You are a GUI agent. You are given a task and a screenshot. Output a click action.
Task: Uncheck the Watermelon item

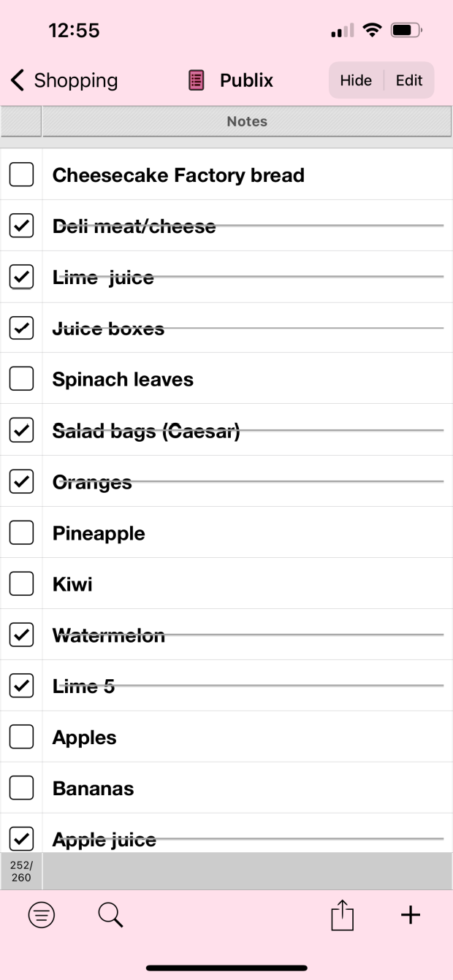click(x=21, y=635)
